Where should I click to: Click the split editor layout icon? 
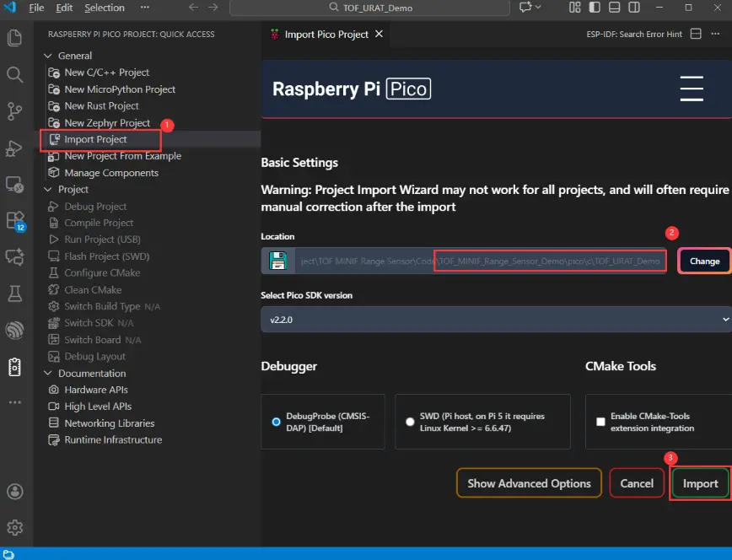(x=696, y=34)
